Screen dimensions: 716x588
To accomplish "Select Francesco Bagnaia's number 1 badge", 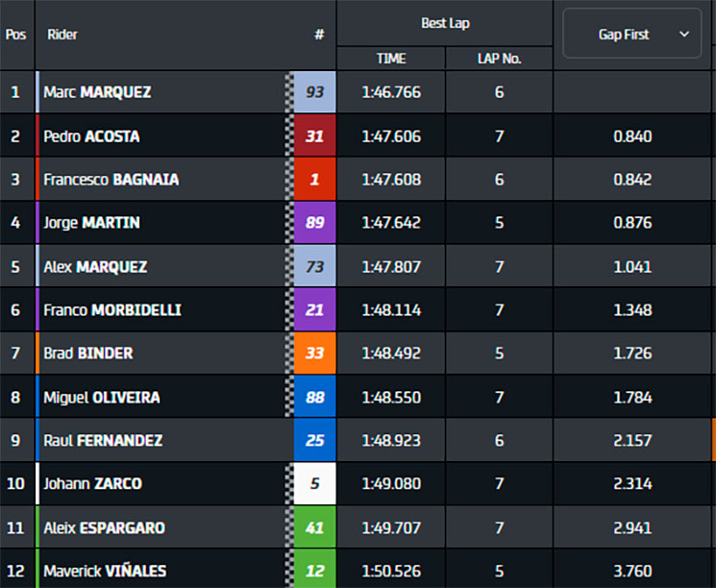I will coord(314,179).
